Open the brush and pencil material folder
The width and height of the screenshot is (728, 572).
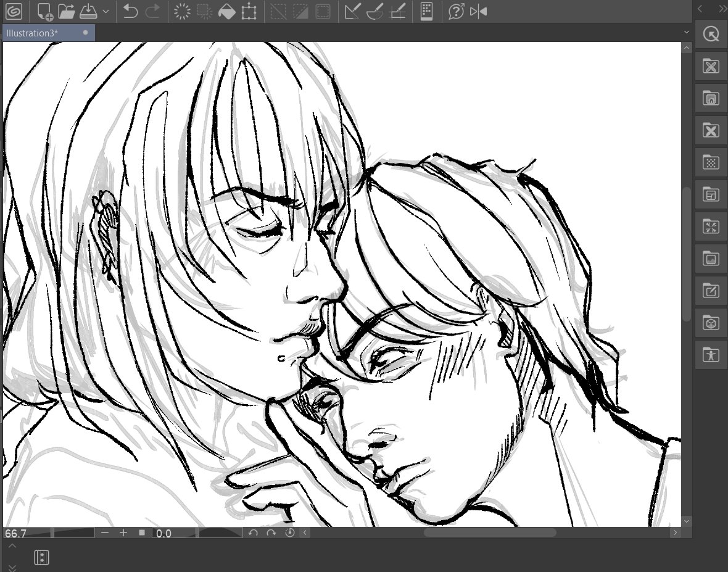click(x=711, y=291)
